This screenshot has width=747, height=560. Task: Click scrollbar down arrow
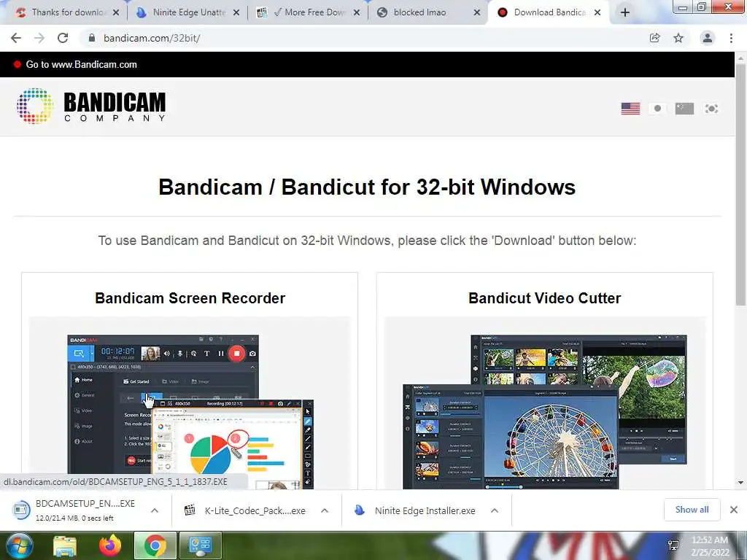[x=740, y=483]
